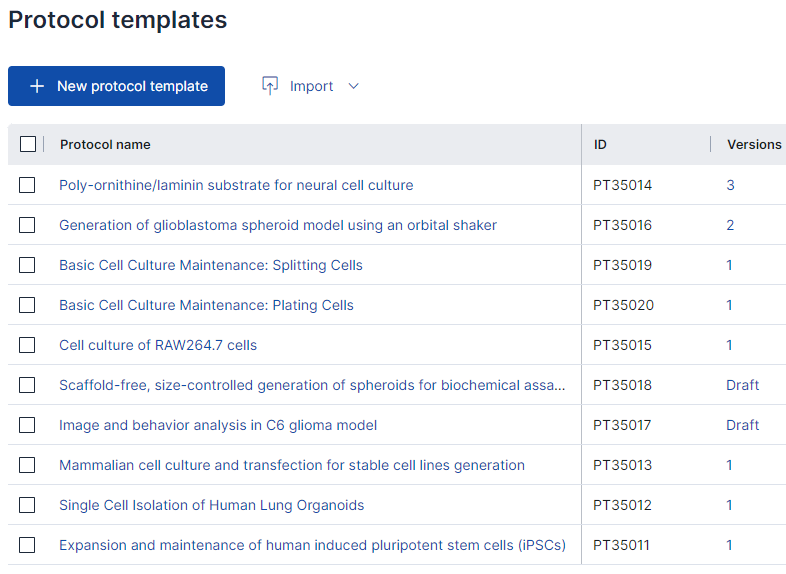Check the Scaffold-free spheroids row checkbox

pyautogui.click(x=27, y=385)
